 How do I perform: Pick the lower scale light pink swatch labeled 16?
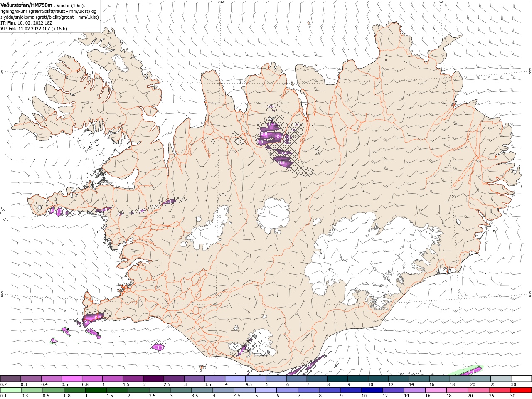click(436, 390)
